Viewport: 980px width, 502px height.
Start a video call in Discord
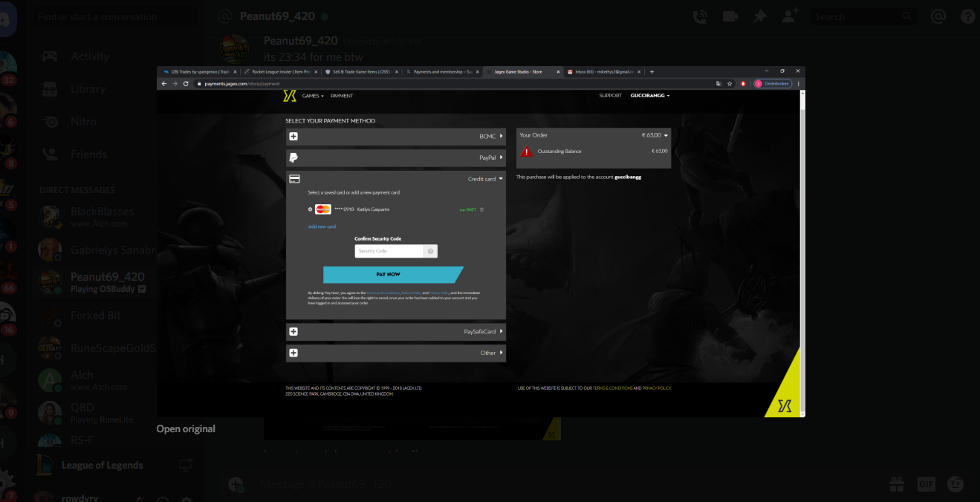[x=730, y=16]
